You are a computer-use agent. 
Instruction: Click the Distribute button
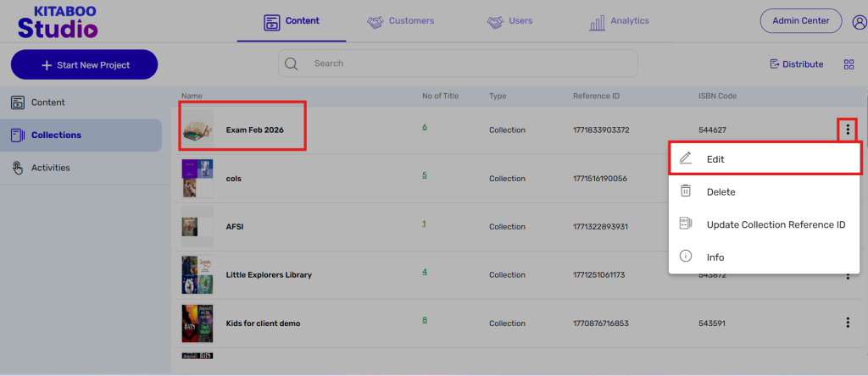[x=796, y=64]
